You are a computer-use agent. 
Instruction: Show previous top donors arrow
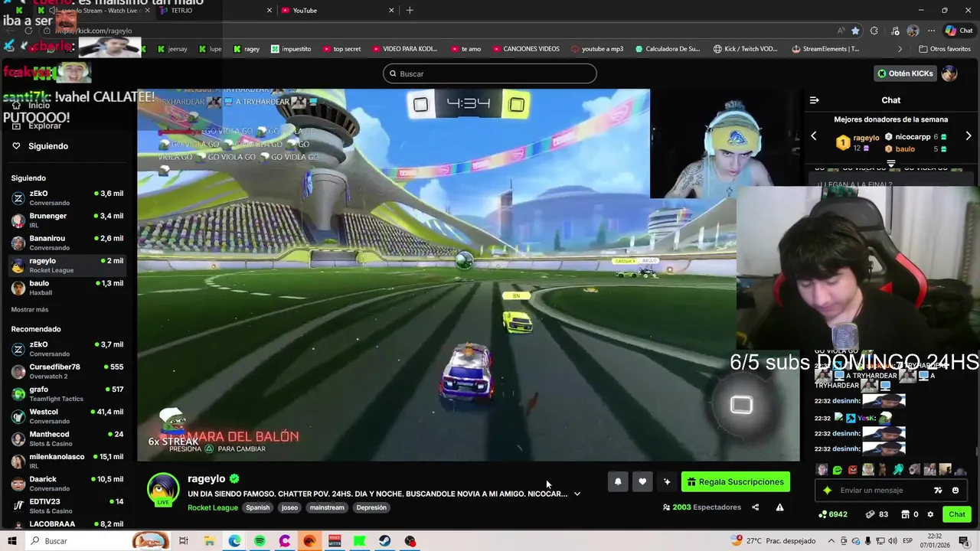pyautogui.click(x=814, y=136)
